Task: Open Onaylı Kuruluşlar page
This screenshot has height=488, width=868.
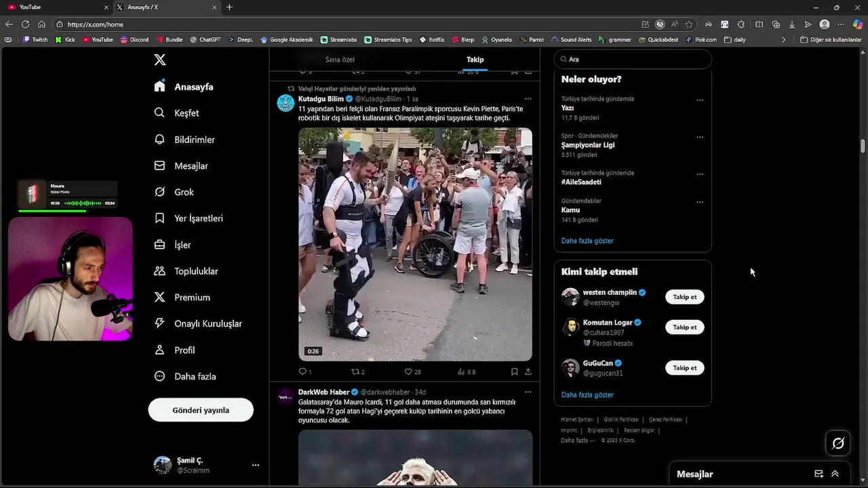Action: click(x=198, y=324)
